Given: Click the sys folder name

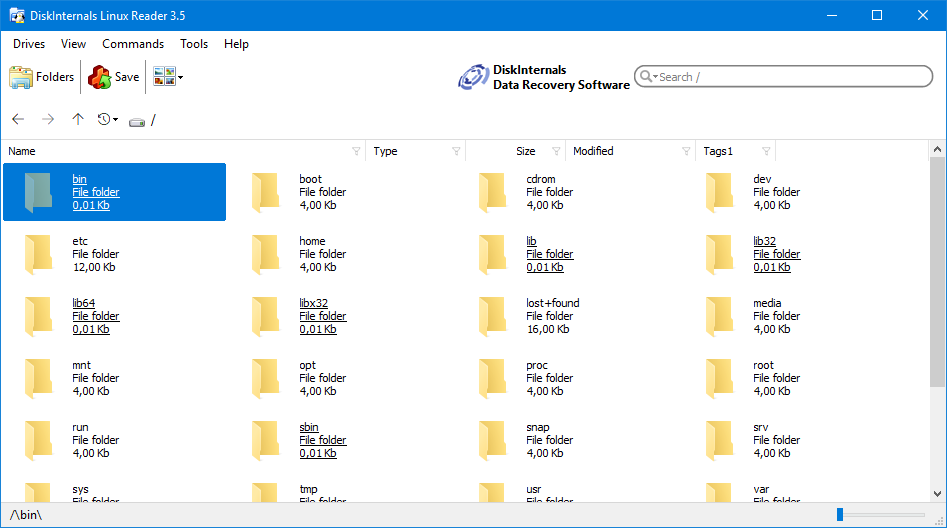Looking at the screenshot, I should [x=80, y=489].
